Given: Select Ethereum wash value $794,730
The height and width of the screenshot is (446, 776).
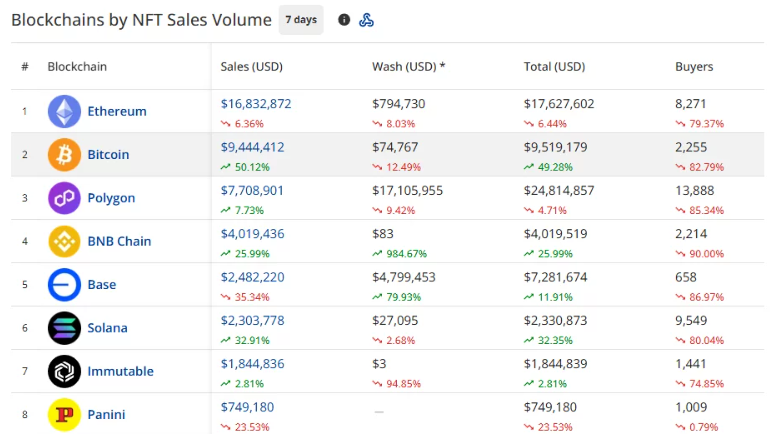Looking at the screenshot, I should pyautogui.click(x=398, y=103).
